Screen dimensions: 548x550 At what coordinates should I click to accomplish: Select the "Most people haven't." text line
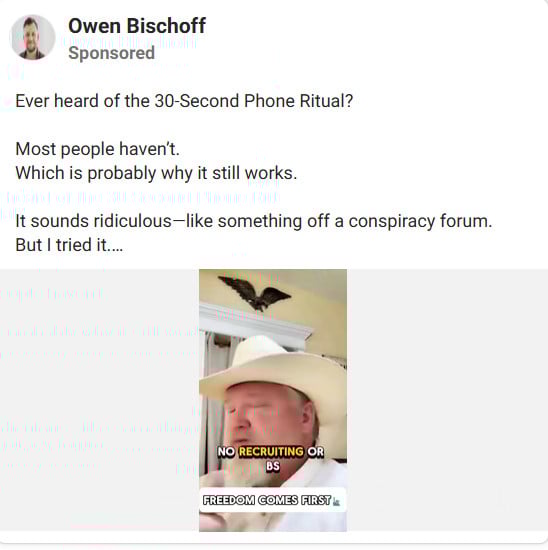point(98,149)
